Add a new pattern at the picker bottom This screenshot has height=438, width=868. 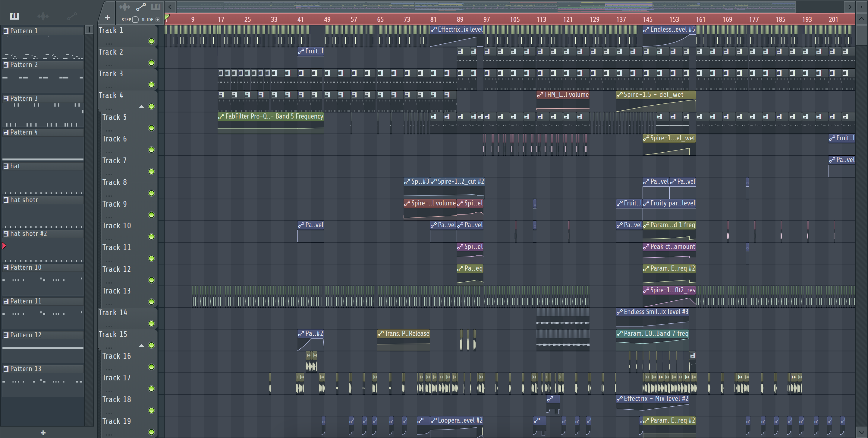(43, 433)
